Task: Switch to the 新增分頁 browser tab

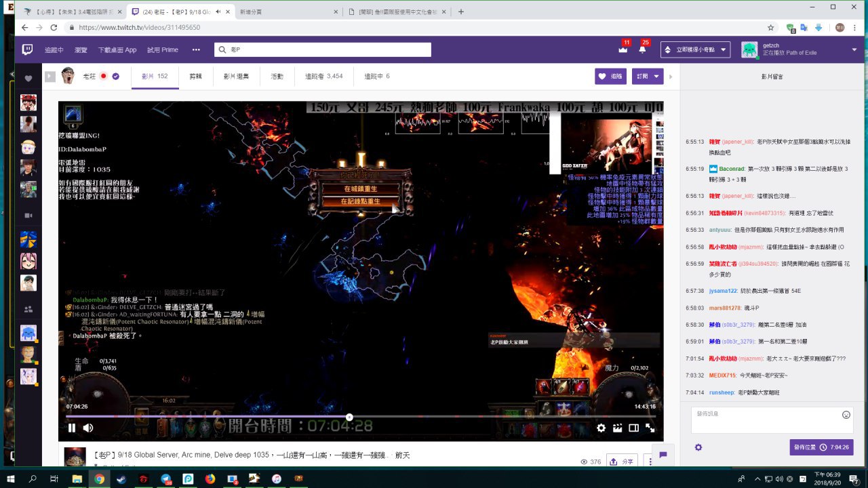Action: pyautogui.click(x=290, y=12)
